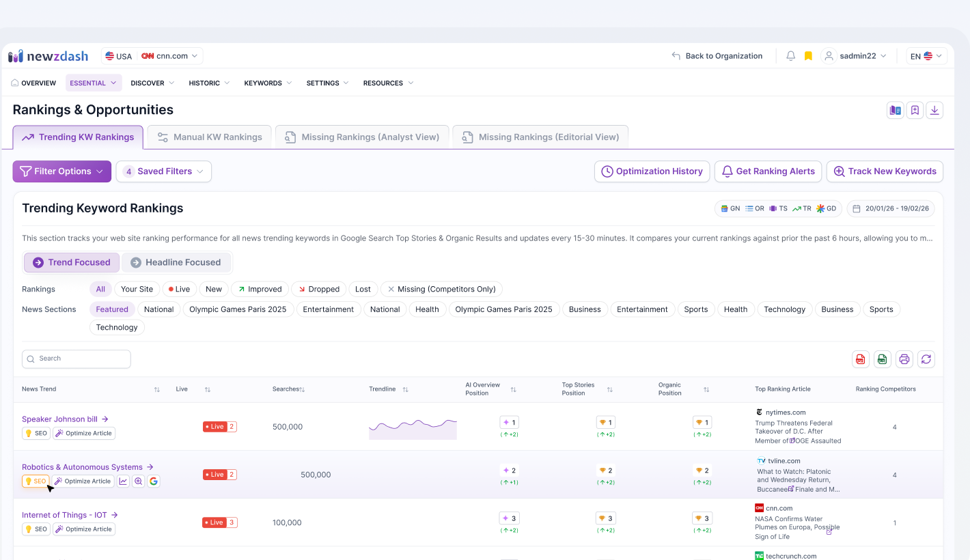Print the rankings table
This screenshot has height=560, width=970.
click(904, 359)
